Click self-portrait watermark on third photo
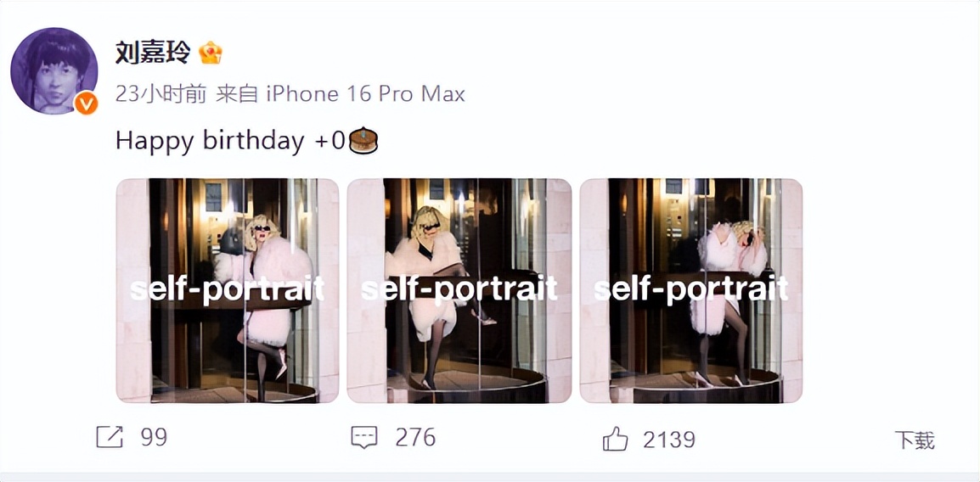Viewport: 980px width, 482px height. click(690, 290)
